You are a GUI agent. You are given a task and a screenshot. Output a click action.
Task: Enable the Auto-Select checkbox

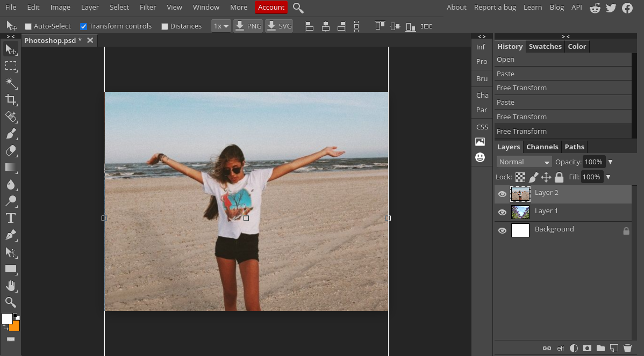click(28, 27)
